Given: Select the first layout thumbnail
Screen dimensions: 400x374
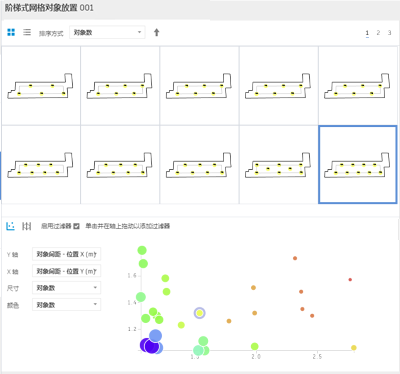Looking at the screenshot, I should pos(41,86).
